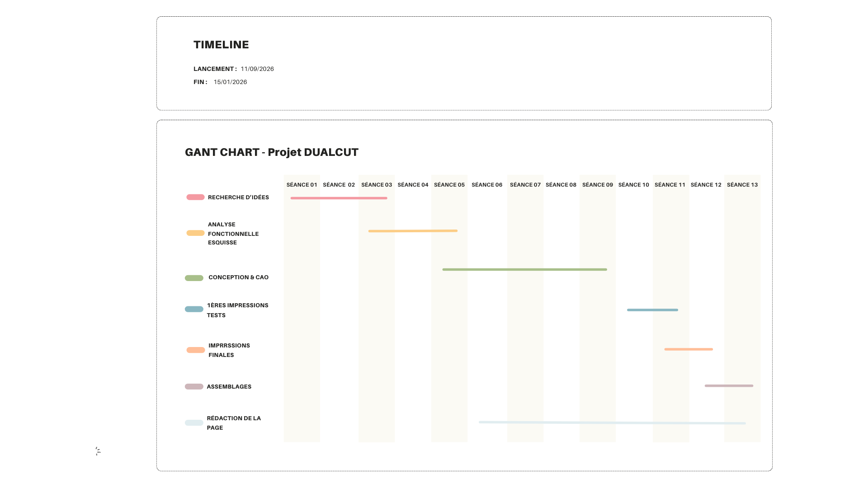Image resolution: width=868 pixels, height=488 pixels.
Task: Click the pink Recherche d'idées legend swatch
Action: (x=195, y=197)
